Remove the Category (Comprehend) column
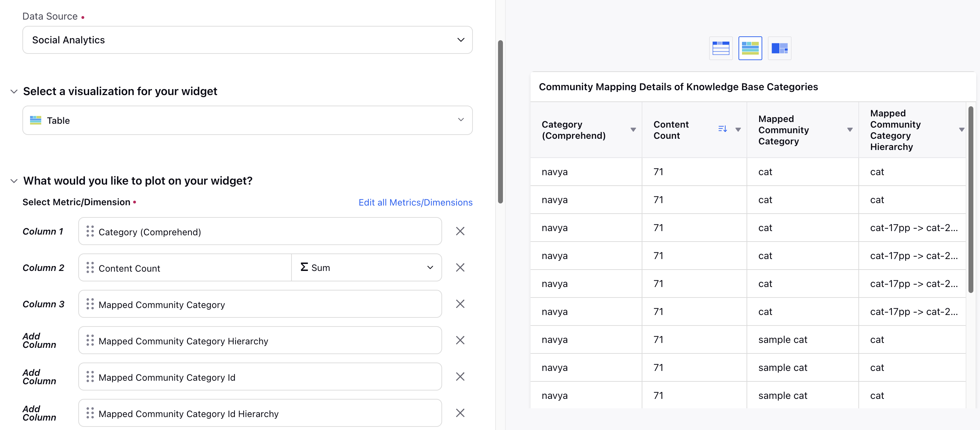Viewport: 980px width, 430px height. 460,231
